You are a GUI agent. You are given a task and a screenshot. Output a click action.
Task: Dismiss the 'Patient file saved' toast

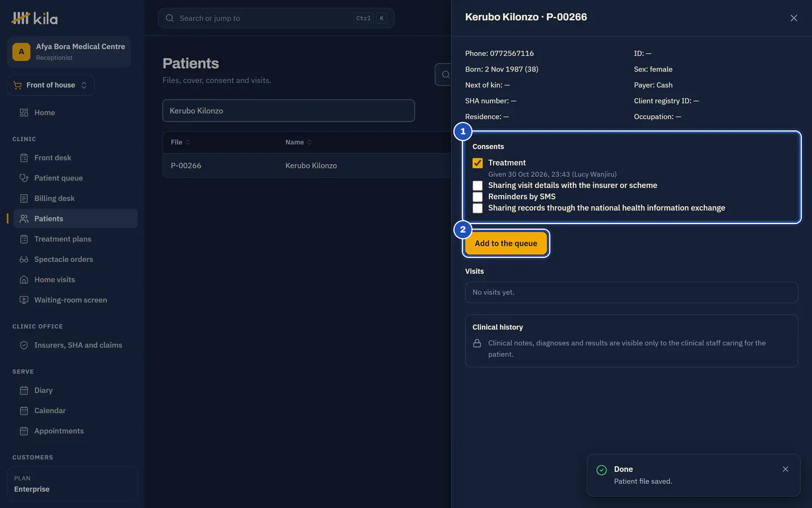[x=785, y=469]
